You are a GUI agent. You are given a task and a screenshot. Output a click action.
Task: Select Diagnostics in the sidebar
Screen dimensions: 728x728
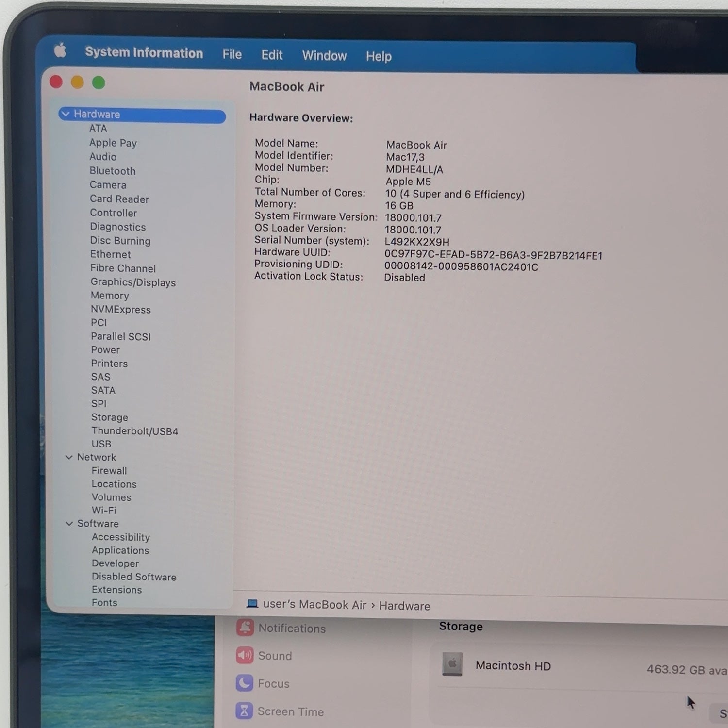(118, 227)
